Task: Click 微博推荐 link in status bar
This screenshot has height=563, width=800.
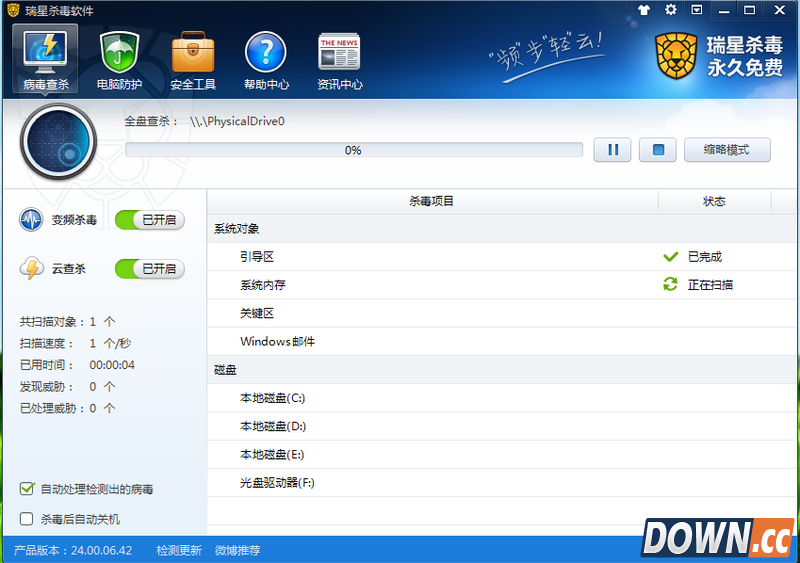Action: [x=237, y=550]
